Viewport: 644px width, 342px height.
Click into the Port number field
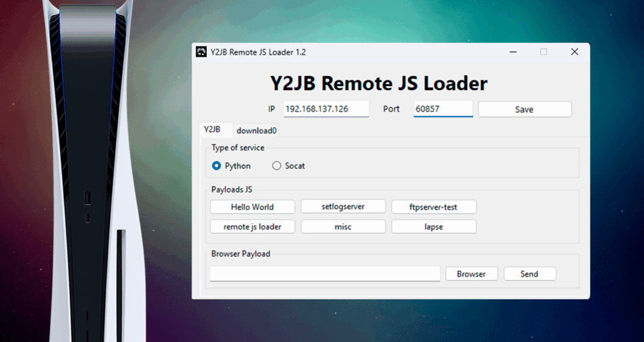click(x=443, y=109)
